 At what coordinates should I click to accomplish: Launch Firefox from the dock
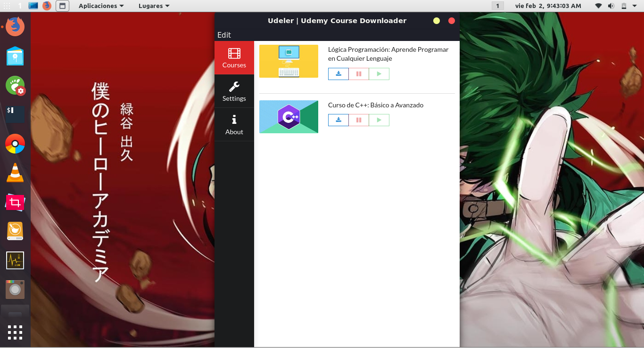pyautogui.click(x=15, y=26)
